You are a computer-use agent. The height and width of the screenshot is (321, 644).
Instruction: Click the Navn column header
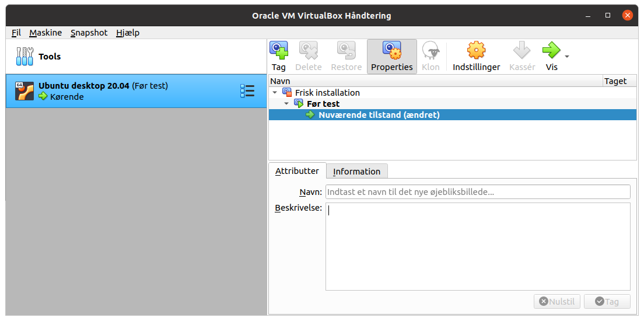click(436, 81)
